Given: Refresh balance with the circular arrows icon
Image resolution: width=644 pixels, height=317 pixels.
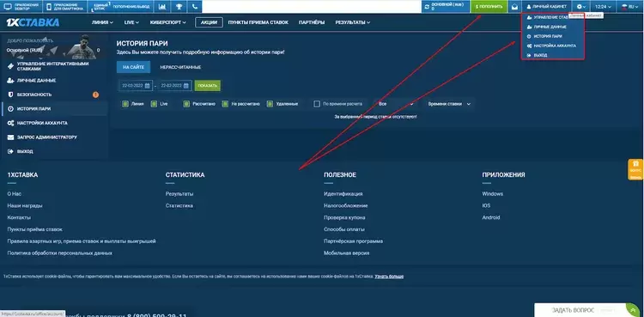Looking at the screenshot, I should [x=427, y=7].
